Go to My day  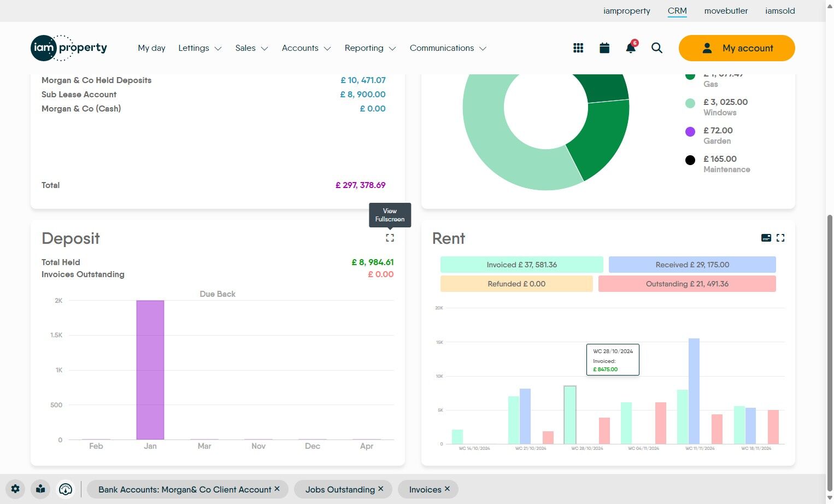151,48
